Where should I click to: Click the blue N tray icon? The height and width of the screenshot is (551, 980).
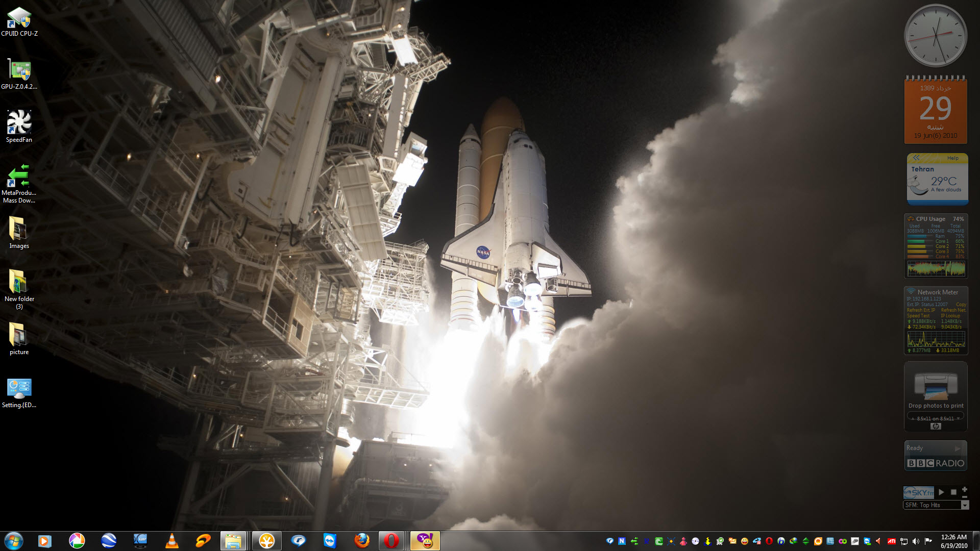[x=622, y=541]
